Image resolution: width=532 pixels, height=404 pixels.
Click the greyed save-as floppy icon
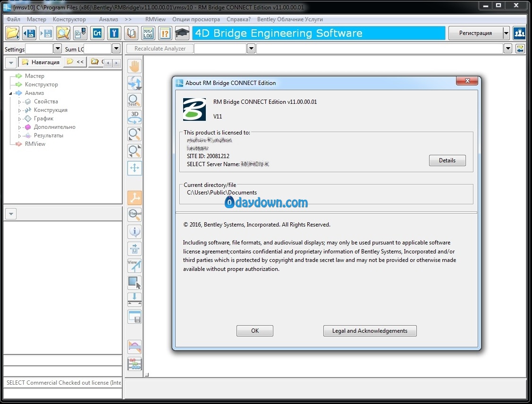click(46, 33)
